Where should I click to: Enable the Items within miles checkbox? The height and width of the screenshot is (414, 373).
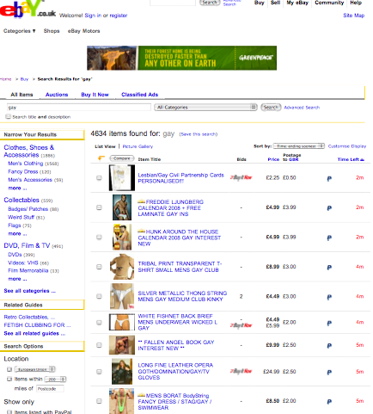tap(9, 379)
